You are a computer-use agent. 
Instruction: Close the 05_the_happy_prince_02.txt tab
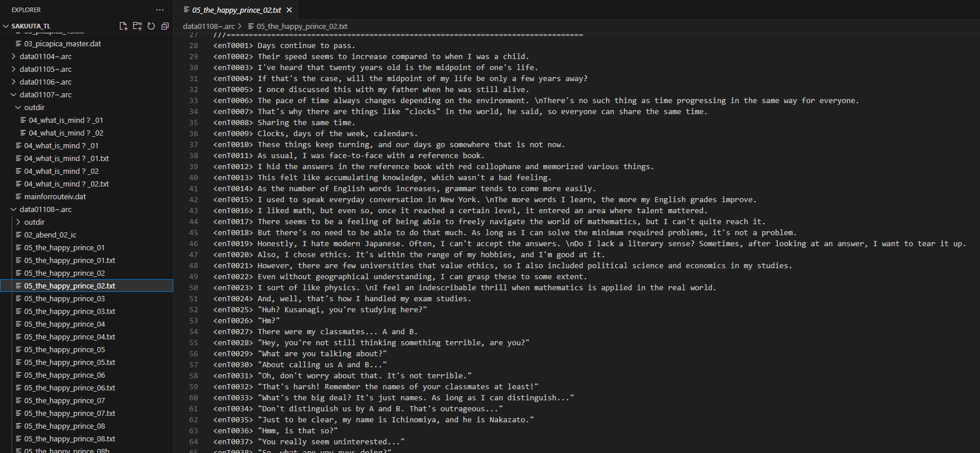[289, 10]
